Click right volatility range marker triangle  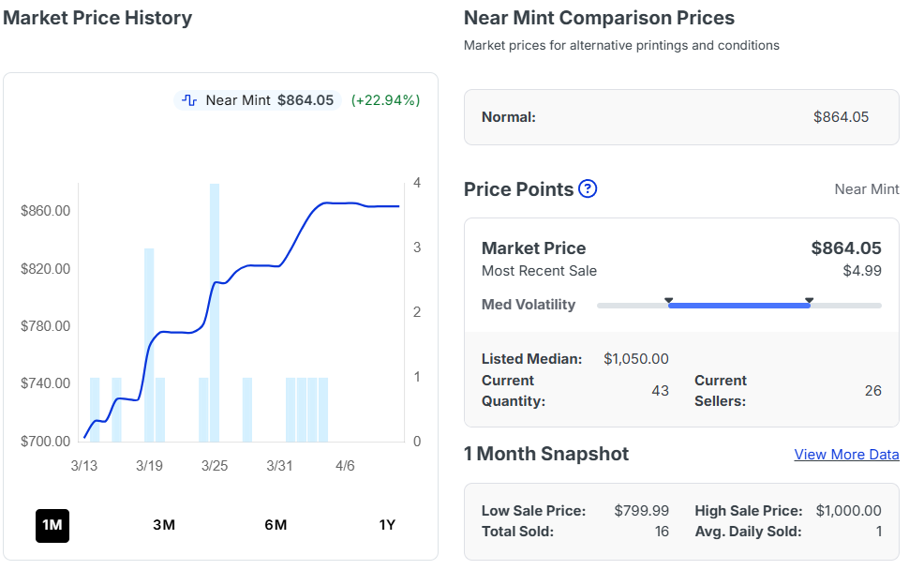tap(809, 301)
